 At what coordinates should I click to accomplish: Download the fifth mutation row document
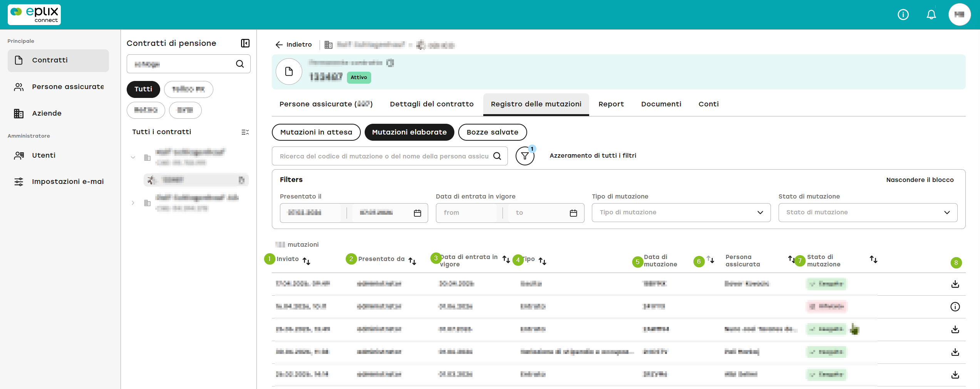coord(955,375)
